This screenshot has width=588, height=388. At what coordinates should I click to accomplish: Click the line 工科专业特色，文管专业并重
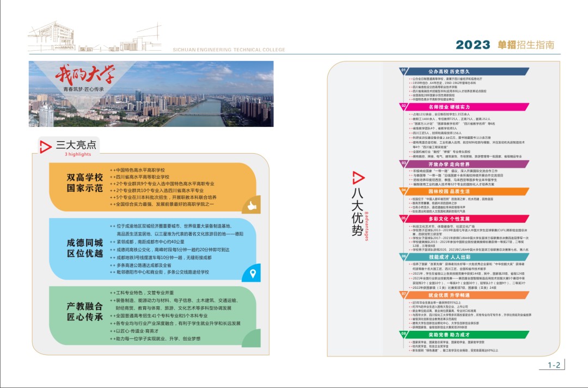(142, 293)
